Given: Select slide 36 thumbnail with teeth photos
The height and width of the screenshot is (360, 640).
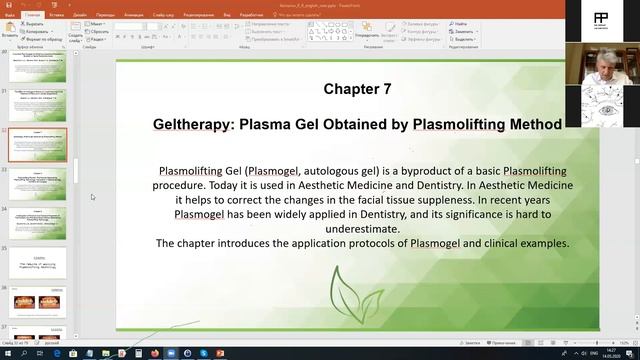Looking at the screenshot, I should tap(37, 302).
